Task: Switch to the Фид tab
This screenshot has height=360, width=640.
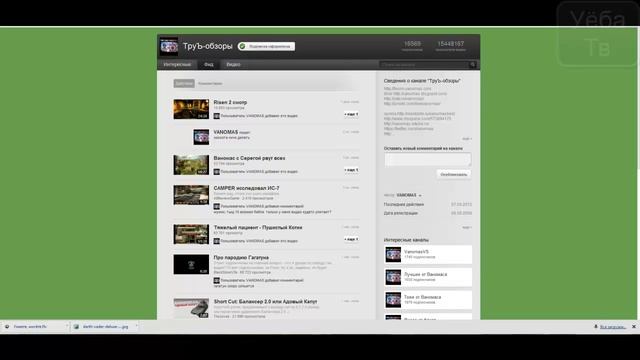Action: coord(209,64)
